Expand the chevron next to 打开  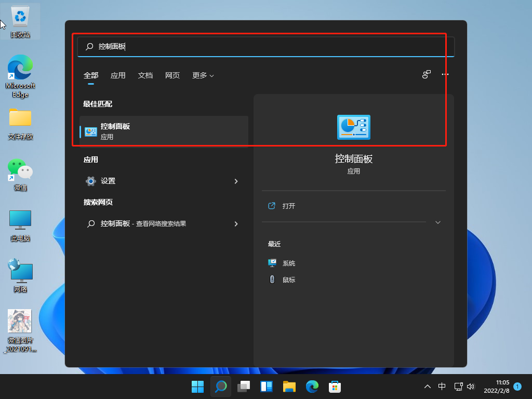(438, 222)
